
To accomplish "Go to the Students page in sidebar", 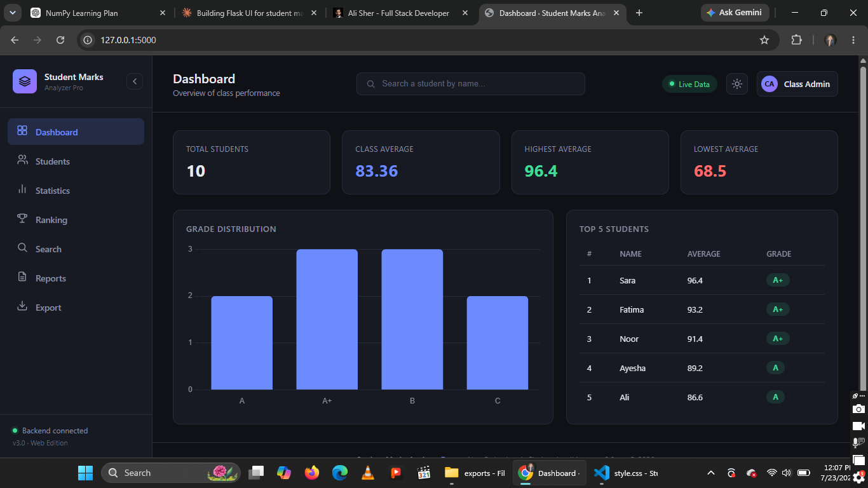I will [x=76, y=161].
